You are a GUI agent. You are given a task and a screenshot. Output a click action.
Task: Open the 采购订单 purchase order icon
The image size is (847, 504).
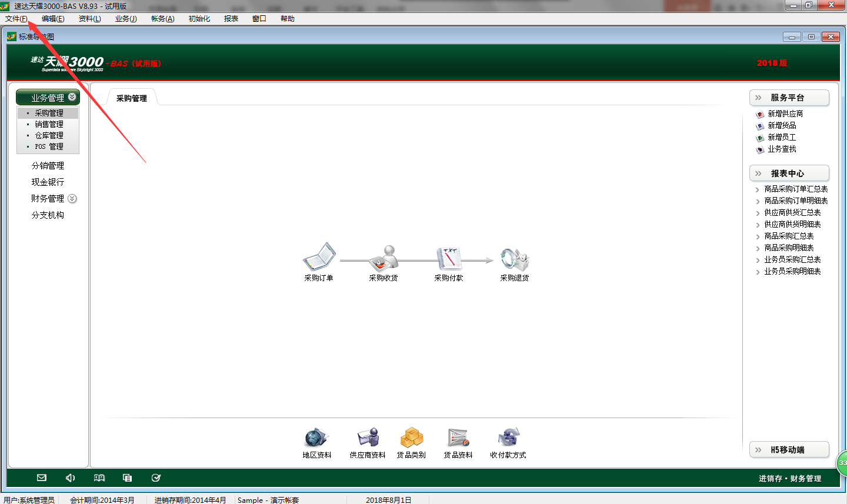coord(319,258)
